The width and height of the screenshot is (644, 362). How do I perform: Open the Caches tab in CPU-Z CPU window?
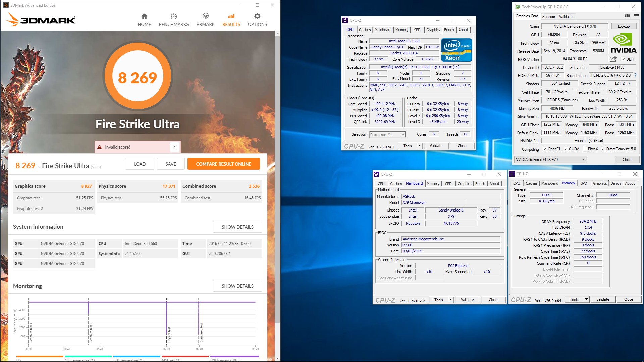365,30
